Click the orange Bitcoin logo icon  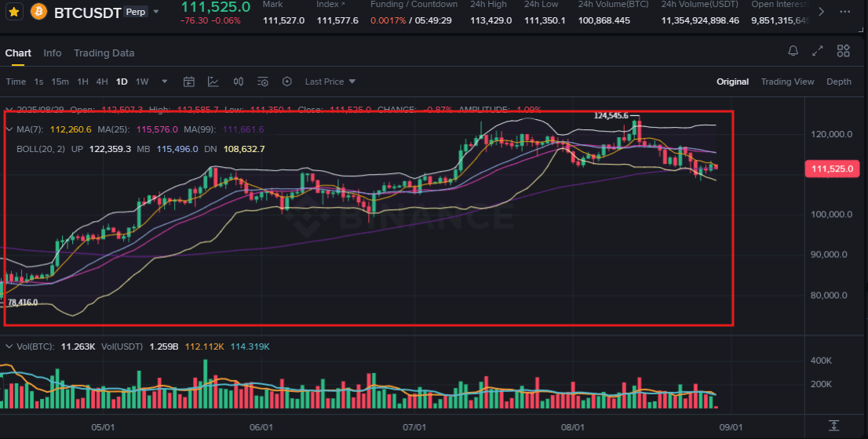(38, 12)
